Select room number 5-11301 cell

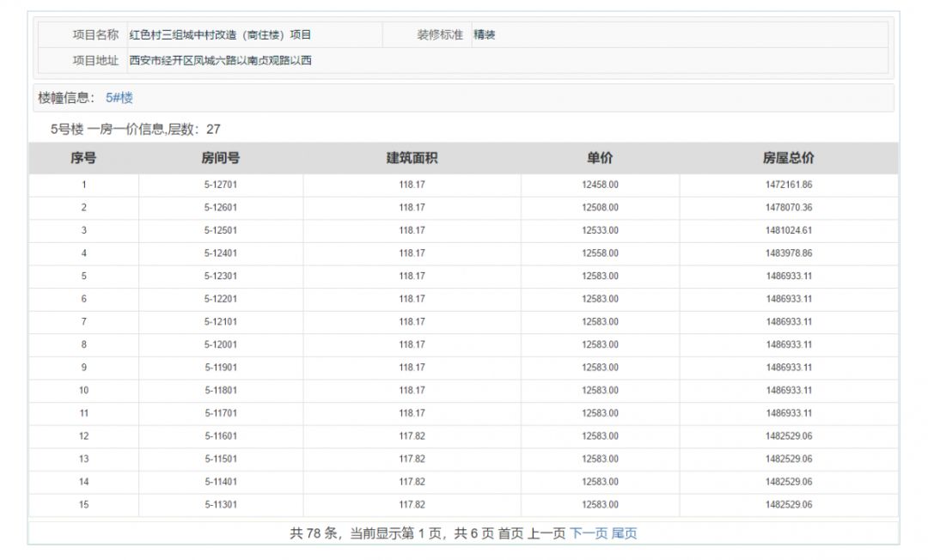point(220,504)
